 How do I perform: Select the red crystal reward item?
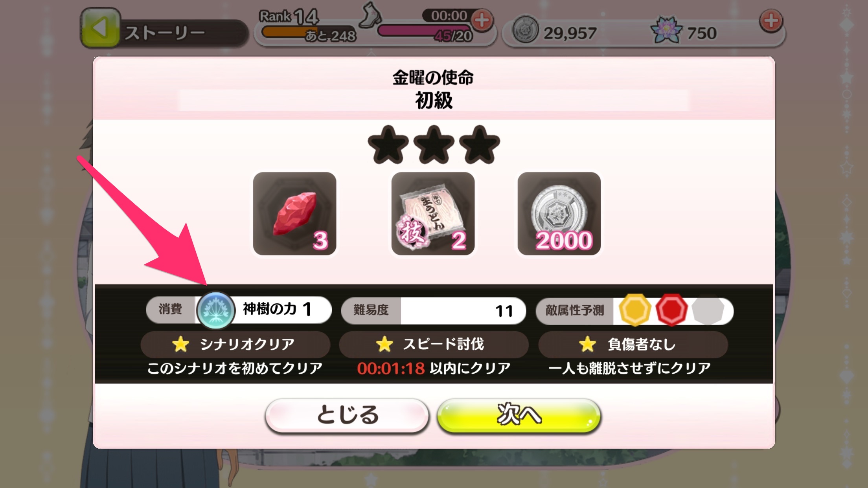[295, 213]
